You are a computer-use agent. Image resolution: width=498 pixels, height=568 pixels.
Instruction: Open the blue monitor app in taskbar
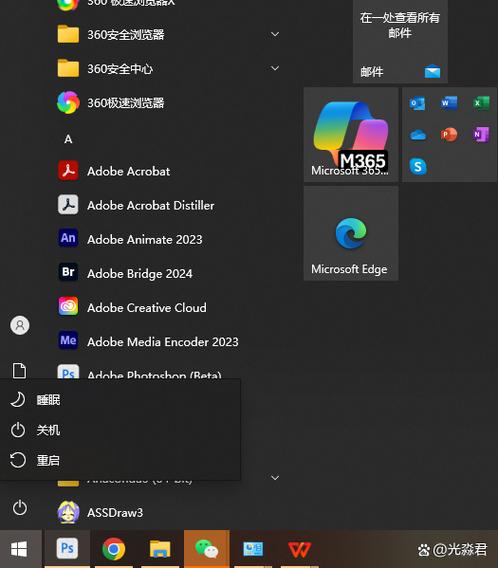253,549
